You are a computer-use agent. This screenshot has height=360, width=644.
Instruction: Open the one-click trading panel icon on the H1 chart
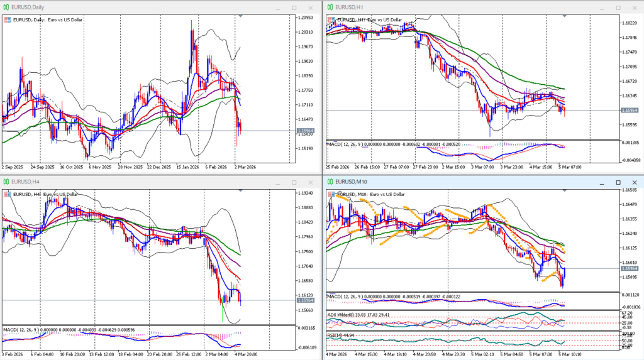click(x=331, y=19)
